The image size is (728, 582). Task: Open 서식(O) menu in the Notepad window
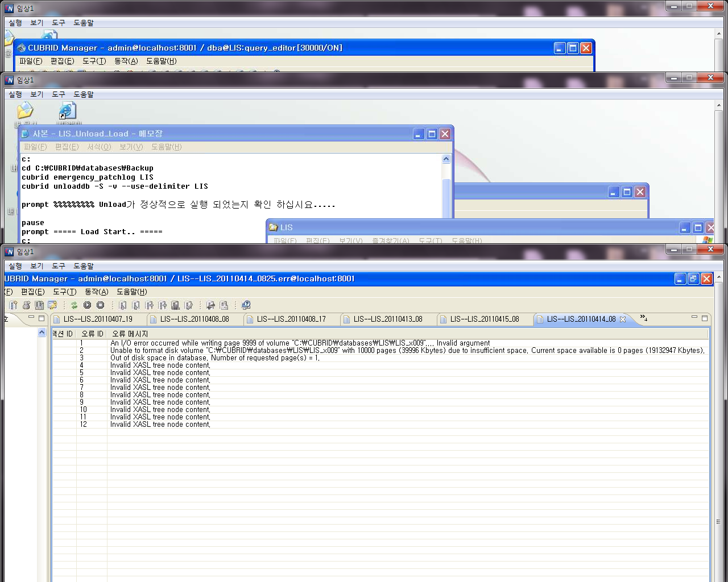click(99, 147)
